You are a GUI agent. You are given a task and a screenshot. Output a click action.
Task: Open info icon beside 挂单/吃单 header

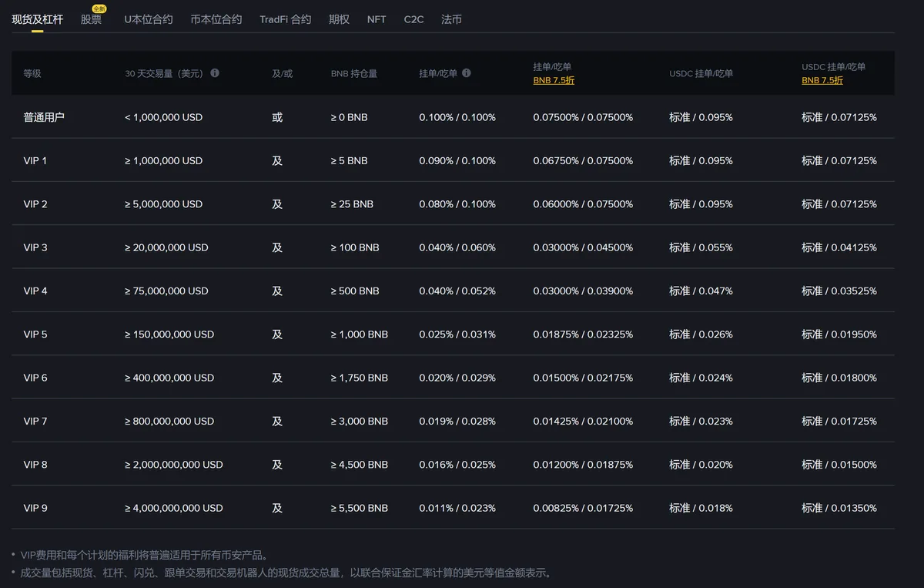tap(467, 73)
